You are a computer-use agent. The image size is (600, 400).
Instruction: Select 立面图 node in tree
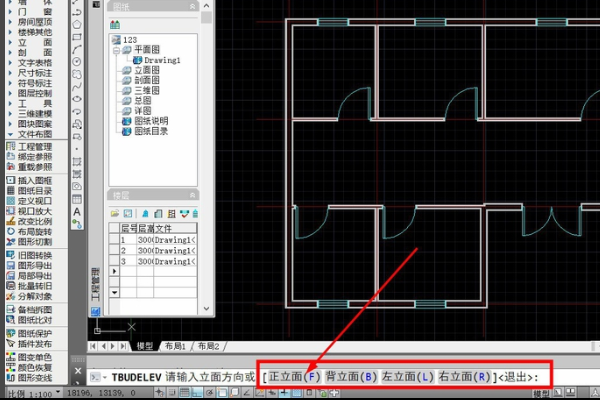pos(147,72)
